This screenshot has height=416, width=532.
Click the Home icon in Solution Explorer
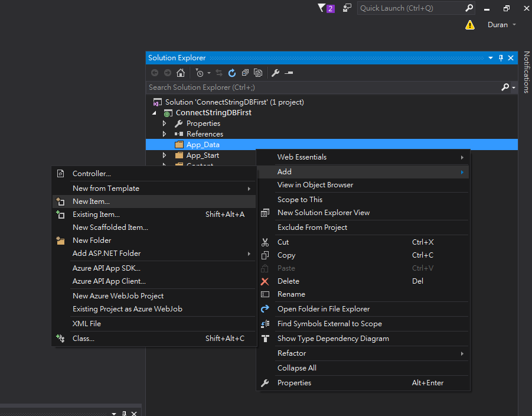pyautogui.click(x=181, y=73)
